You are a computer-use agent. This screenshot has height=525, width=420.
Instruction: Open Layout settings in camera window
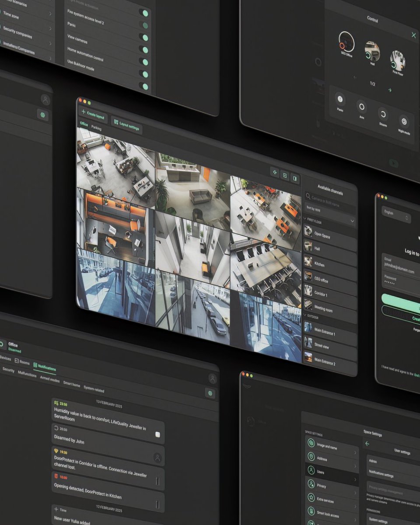point(126,126)
